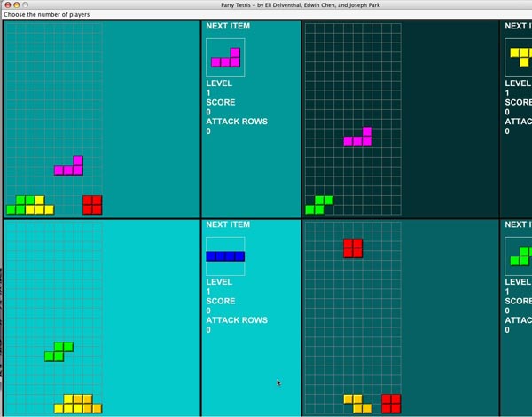
Task: Click the NEXT ITEM label in top-left player panel
Action: click(228, 26)
